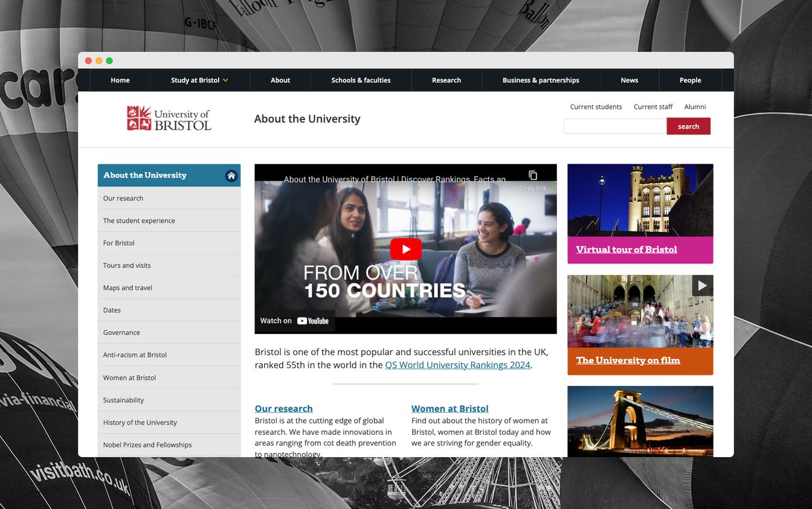Select The student experience sidebar item
The height and width of the screenshot is (509, 812).
tap(169, 220)
